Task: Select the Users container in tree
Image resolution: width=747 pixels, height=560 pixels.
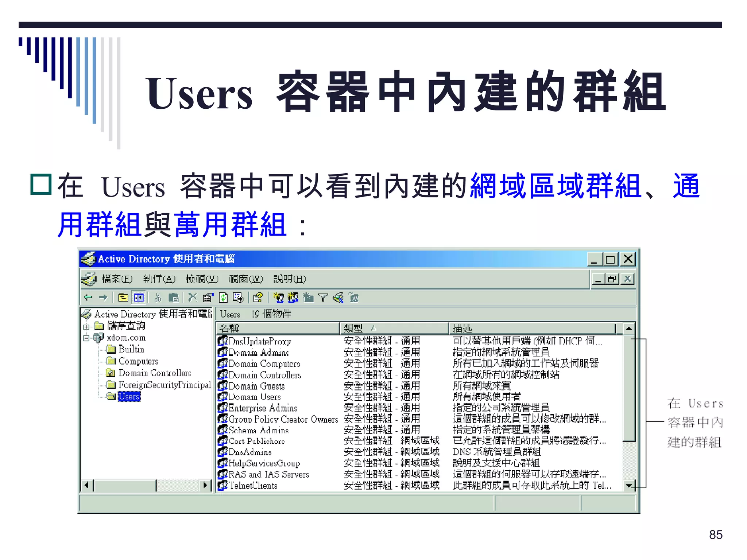Action: pyautogui.click(x=129, y=396)
